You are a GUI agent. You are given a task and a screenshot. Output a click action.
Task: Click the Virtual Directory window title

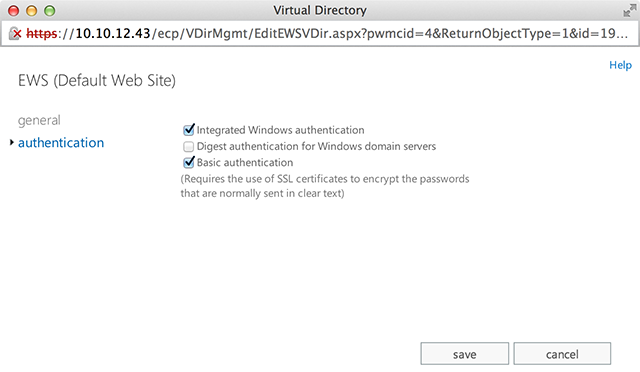[x=320, y=10]
